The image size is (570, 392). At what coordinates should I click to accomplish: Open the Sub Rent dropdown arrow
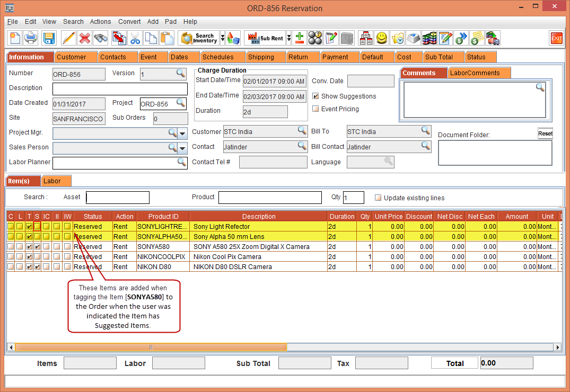pos(289,38)
